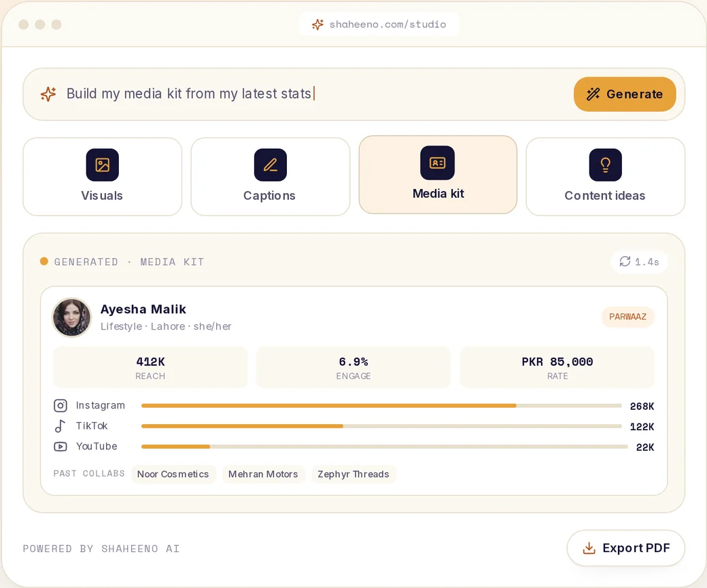The image size is (707, 588).
Task: Click the YouTube follower progress bar
Action: (x=385, y=447)
